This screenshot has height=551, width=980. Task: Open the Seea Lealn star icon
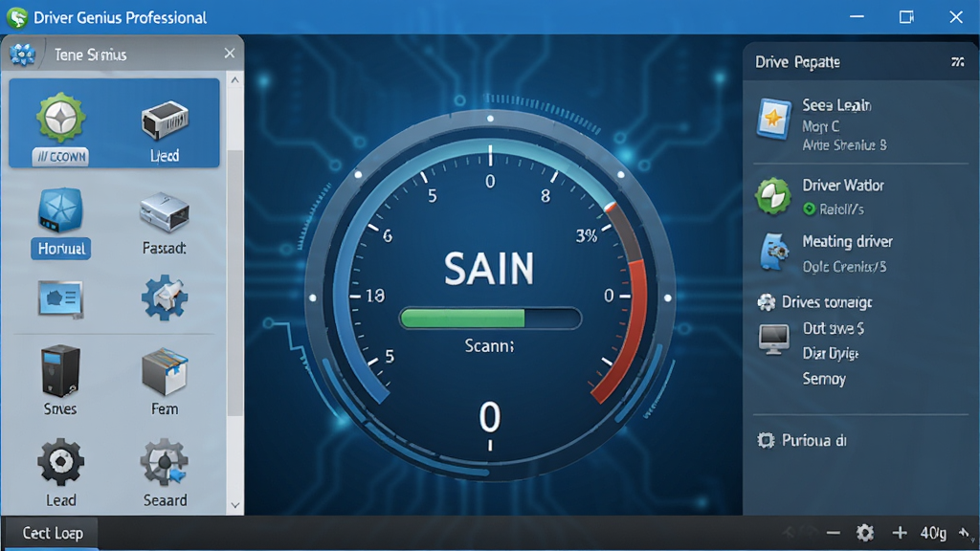(773, 119)
